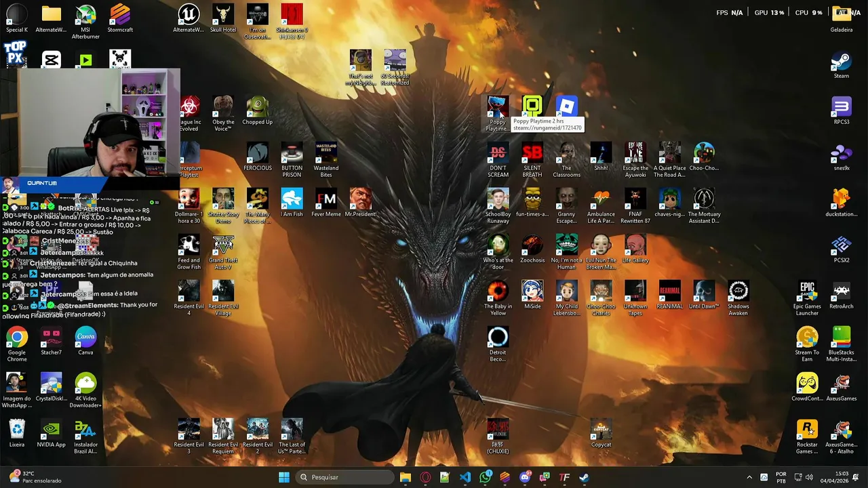868x488 pixels.
Task: Open the Canva desktop shortcut
Action: coord(85,342)
